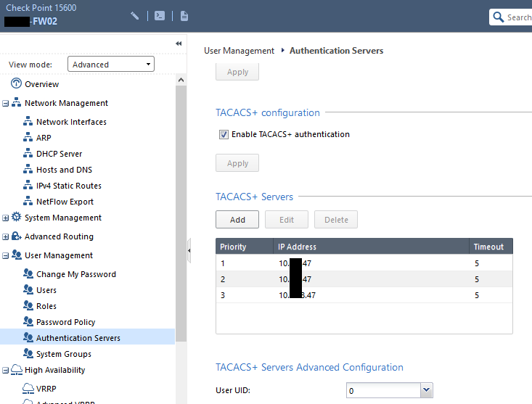Click User Management breadcrumb link

[239, 51]
